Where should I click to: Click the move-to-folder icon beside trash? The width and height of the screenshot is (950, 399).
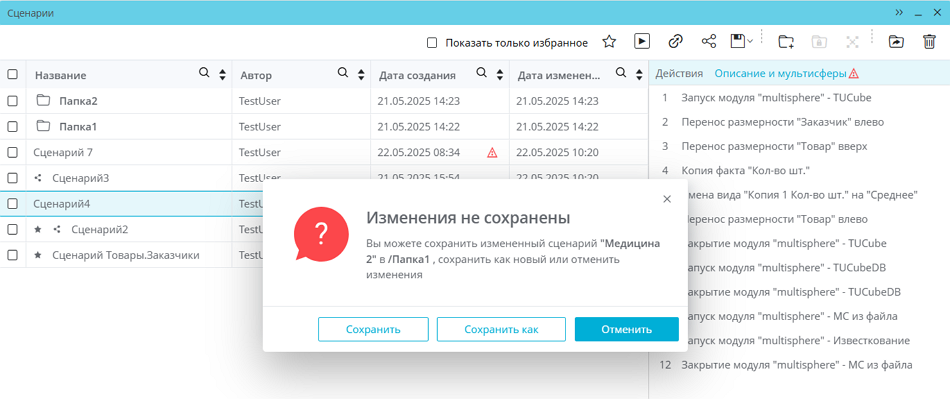895,42
